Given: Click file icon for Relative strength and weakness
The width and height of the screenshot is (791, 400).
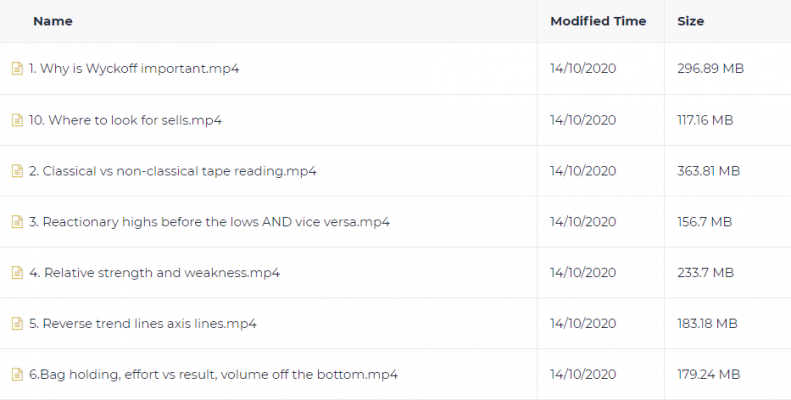Looking at the screenshot, I should click(17, 273).
